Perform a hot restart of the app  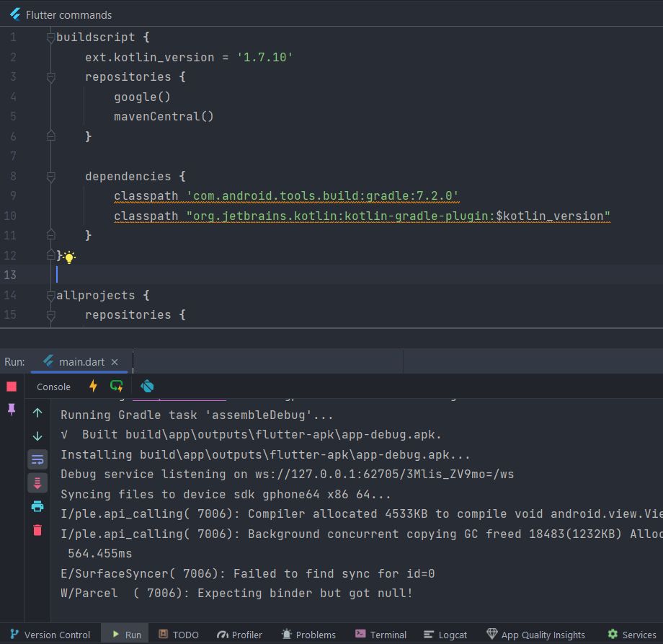pos(117,387)
